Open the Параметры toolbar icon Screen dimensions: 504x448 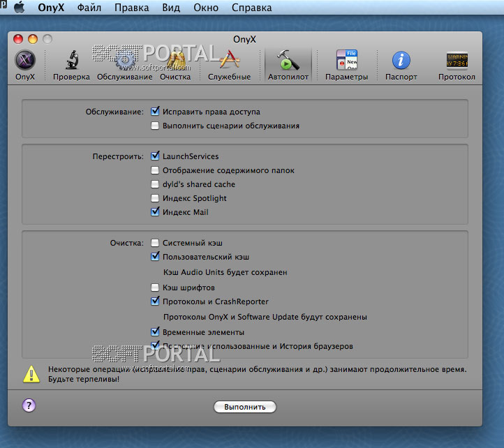pos(346,65)
